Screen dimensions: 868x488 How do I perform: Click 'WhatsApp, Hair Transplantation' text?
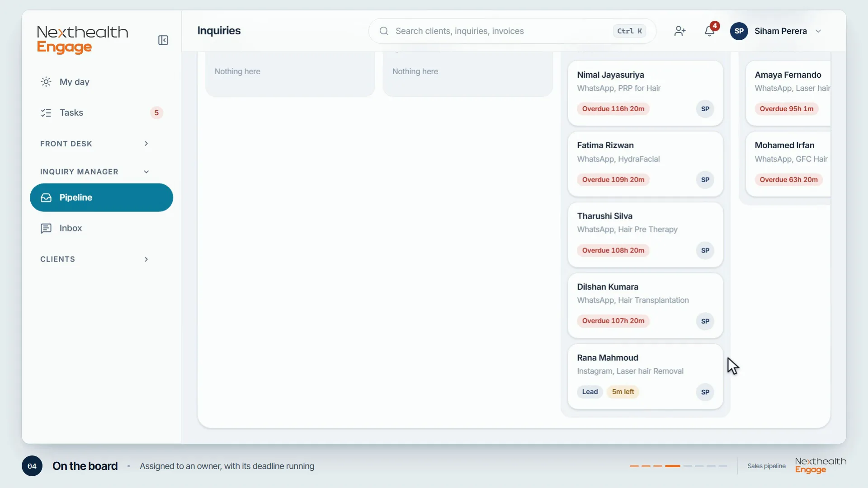point(633,300)
